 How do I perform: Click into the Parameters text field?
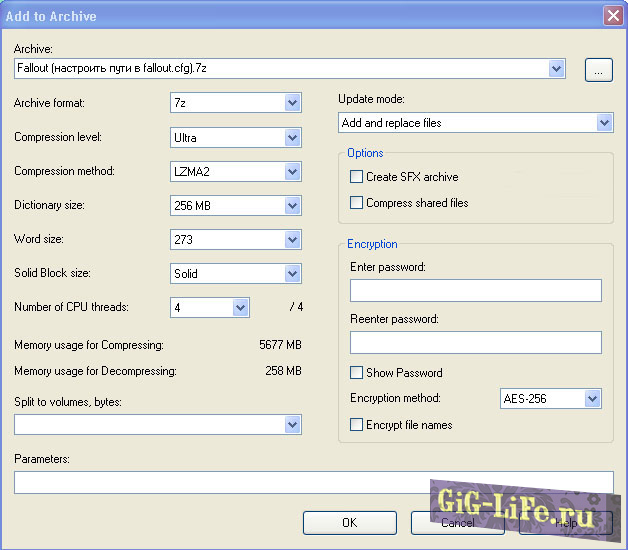tap(313, 483)
